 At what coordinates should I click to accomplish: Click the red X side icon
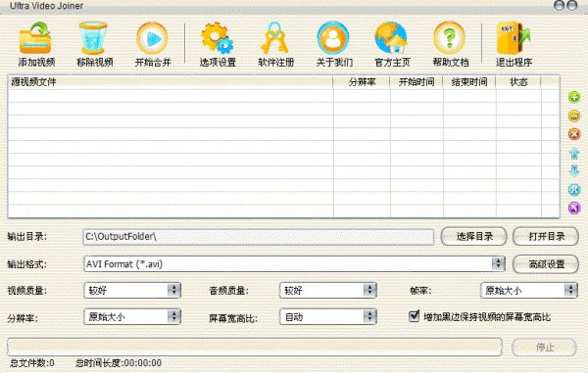click(574, 134)
